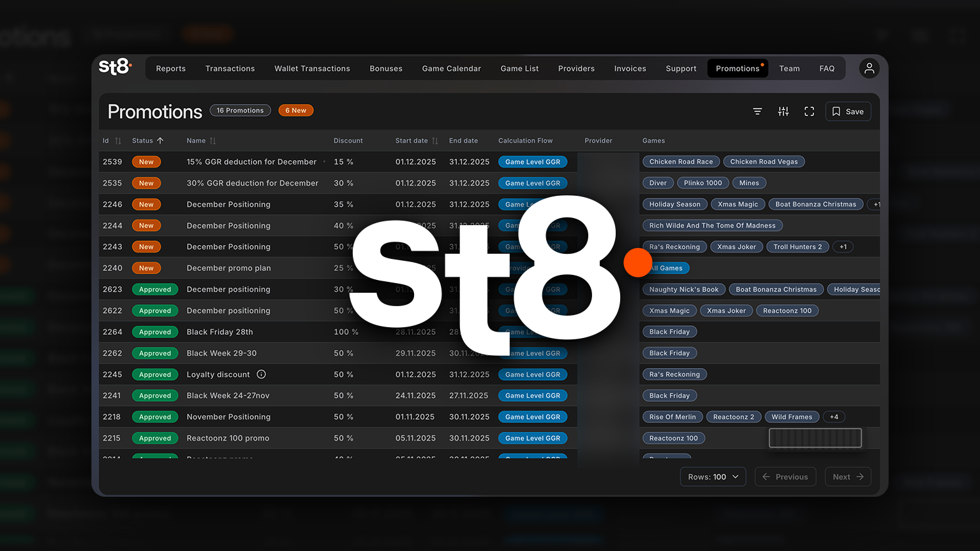Toggle sorting on the Id column
Image resolution: width=980 pixels, height=551 pixels.
click(x=119, y=140)
